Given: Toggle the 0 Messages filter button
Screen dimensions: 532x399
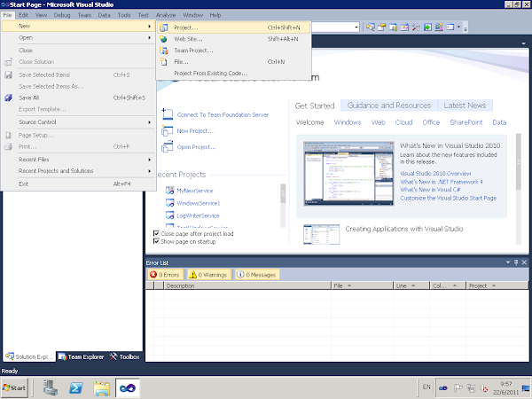Looking at the screenshot, I should click(x=257, y=275).
